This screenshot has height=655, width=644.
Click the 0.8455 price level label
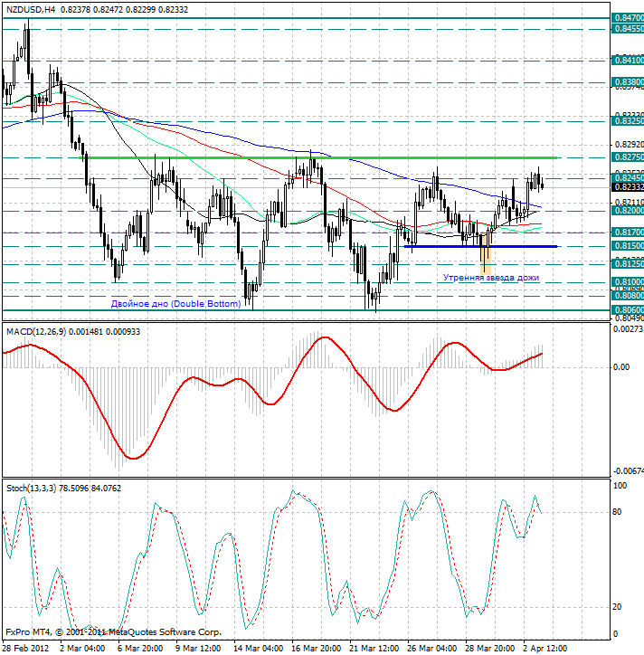coord(628,28)
